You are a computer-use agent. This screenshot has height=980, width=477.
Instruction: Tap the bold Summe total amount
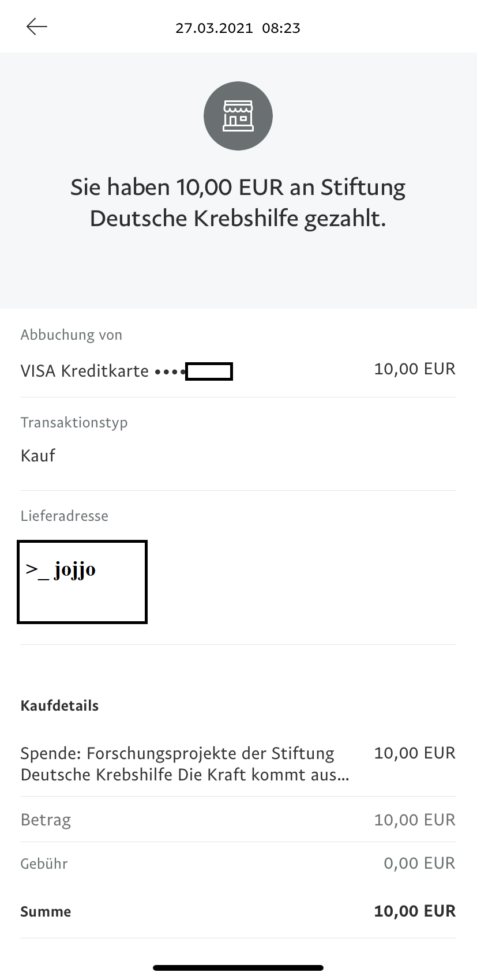point(415,911)
